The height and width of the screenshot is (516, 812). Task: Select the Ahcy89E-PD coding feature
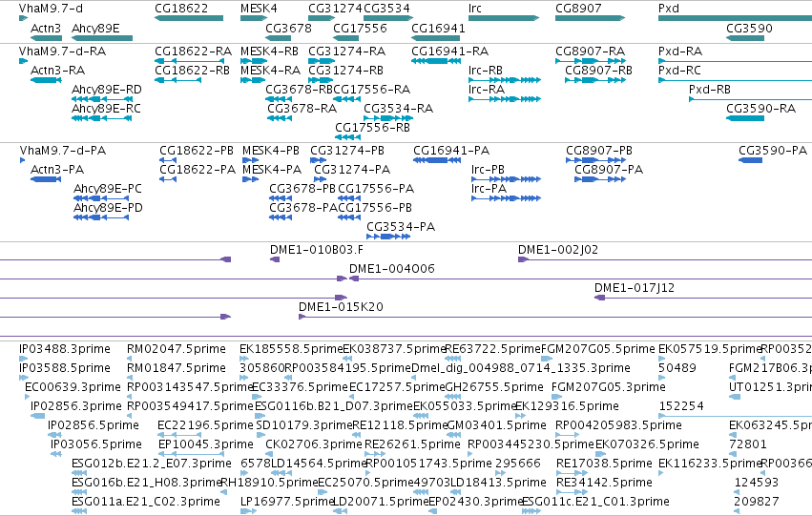101,217
